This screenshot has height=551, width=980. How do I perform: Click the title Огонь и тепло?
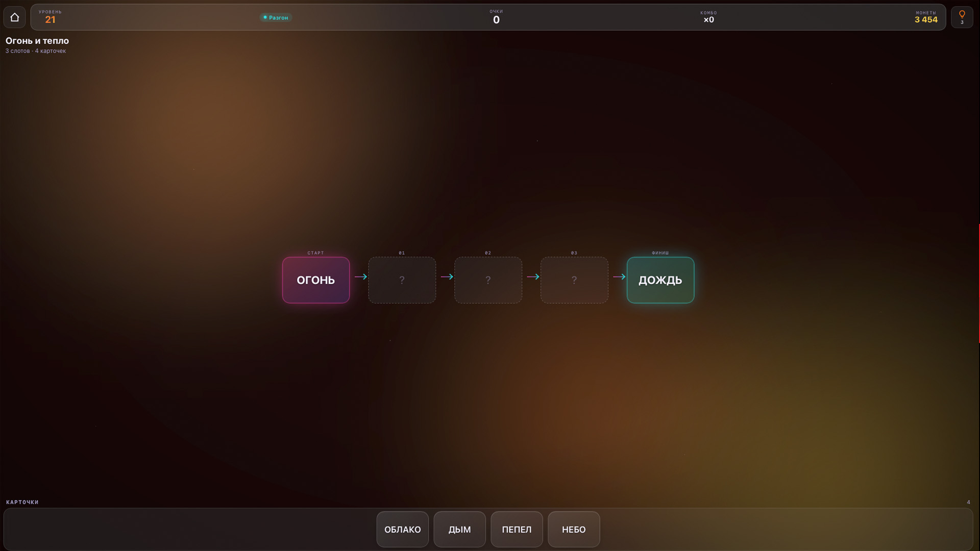point(37,41)
